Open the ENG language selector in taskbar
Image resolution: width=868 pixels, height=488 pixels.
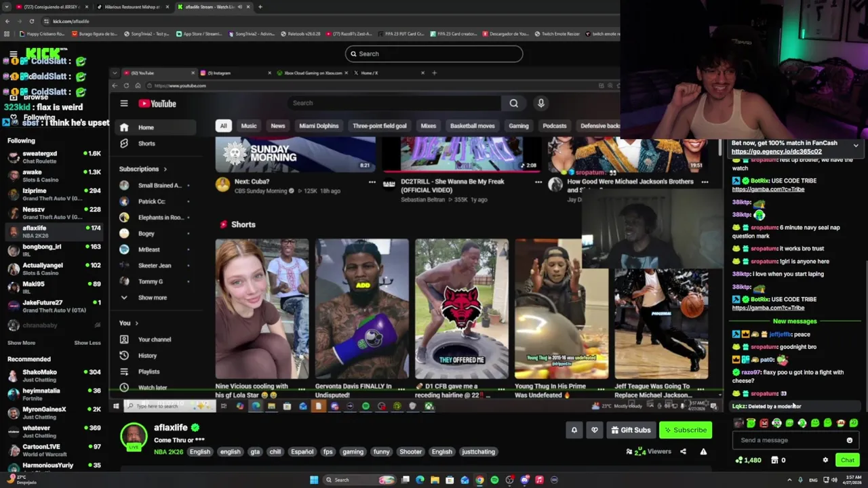click(813, 480)
